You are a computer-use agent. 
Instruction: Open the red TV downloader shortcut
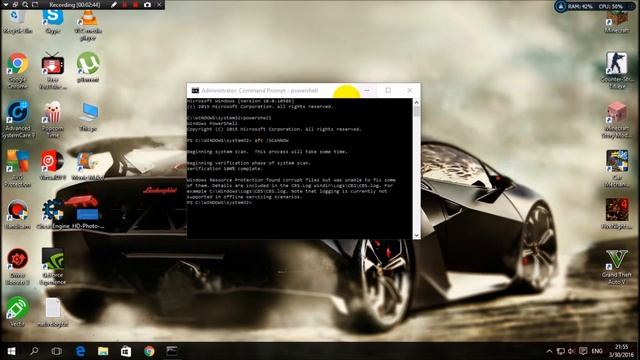[53, 69]
